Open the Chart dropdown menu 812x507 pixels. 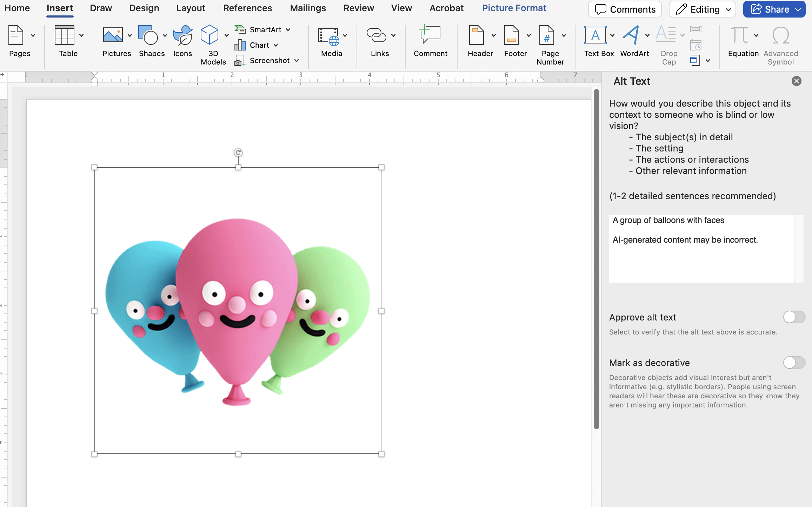click(276, 45)
